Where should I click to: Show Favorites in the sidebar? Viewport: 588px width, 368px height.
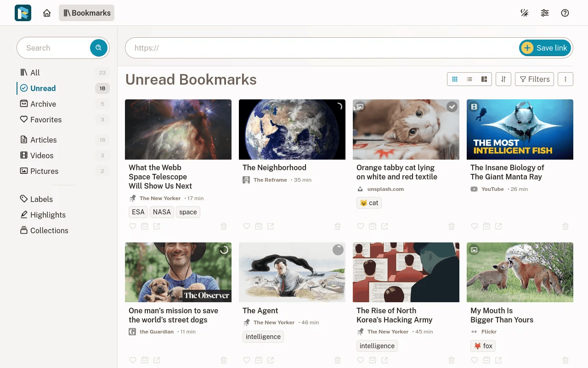click(63, 120)
